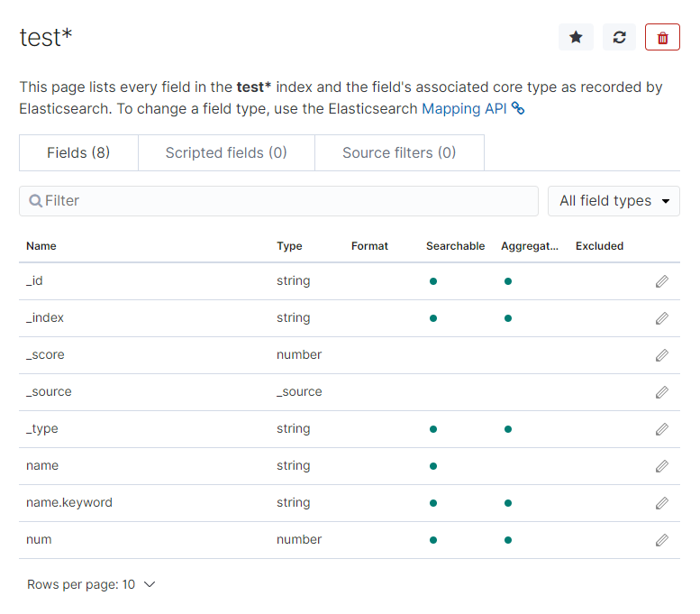This screenshot has height=614, width=700.
Task: Click the star to set the default index
Action: coord(576,37)
